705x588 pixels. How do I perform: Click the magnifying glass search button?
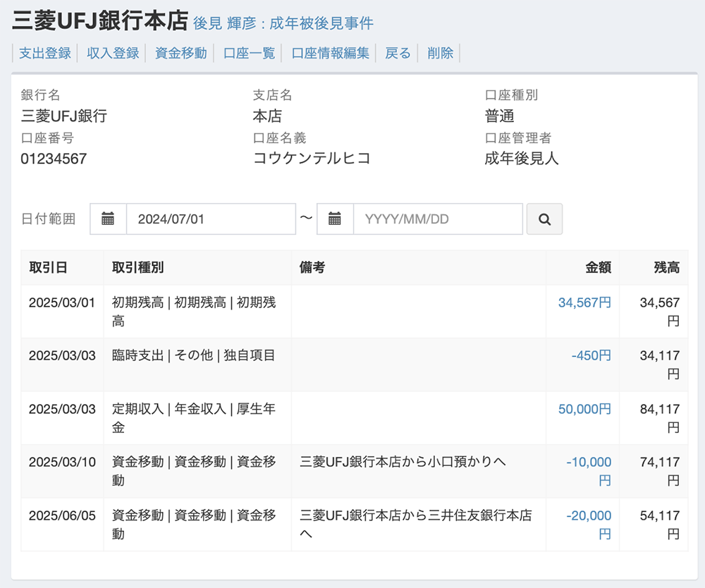point(544,219)
